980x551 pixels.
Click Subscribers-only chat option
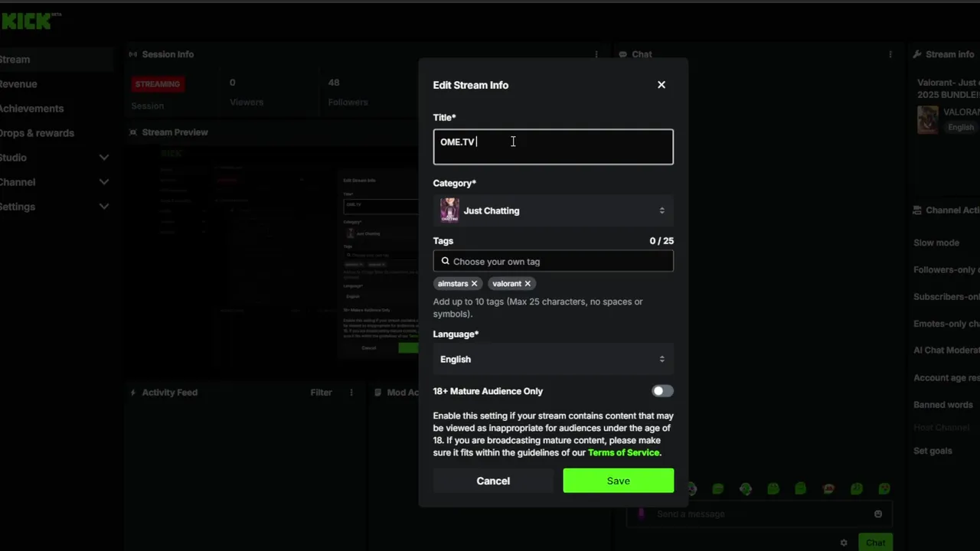(946, 297)
